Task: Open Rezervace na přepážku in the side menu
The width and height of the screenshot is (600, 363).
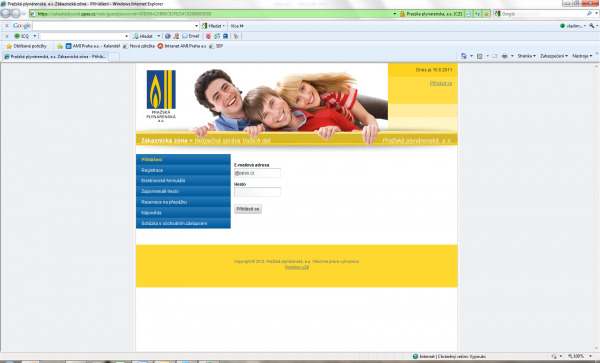Action: pos(183,202)
